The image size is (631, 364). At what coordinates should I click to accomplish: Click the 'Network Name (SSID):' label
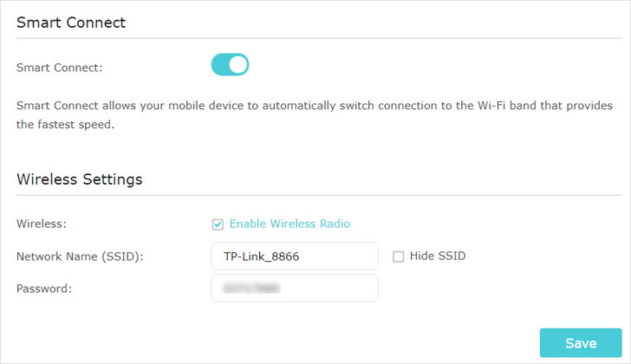[80, 257]
